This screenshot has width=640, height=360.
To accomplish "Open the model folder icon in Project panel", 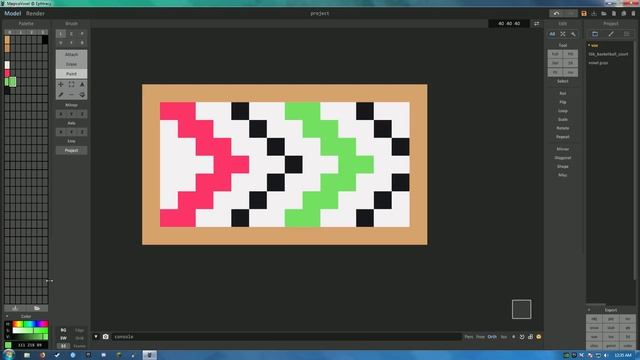I will (x=595, y=34).
